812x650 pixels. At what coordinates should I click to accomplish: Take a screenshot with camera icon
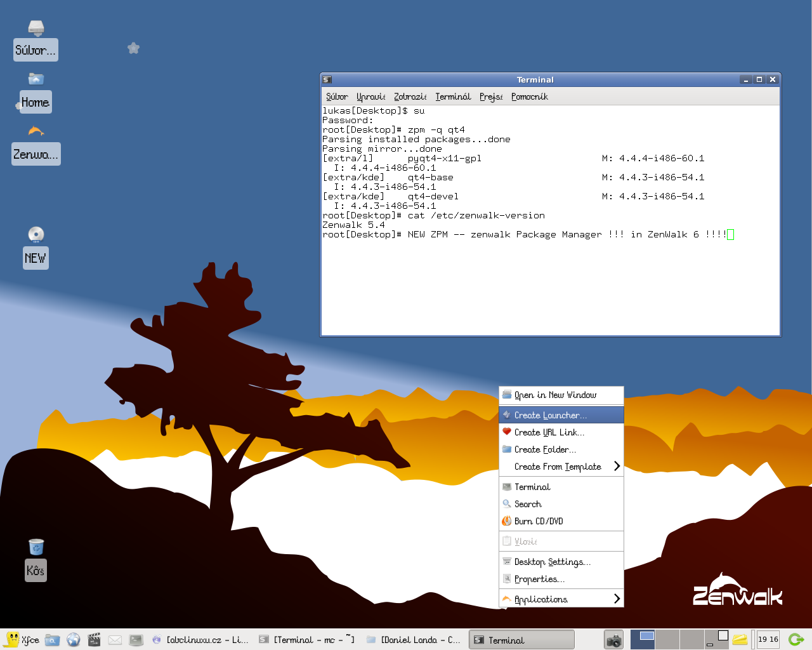point(613,640)
